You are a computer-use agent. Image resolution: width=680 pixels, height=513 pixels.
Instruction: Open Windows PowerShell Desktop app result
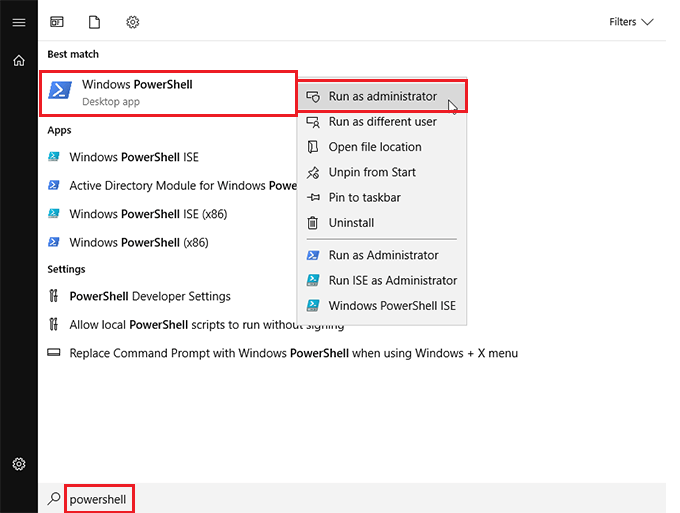pos(168,93)
